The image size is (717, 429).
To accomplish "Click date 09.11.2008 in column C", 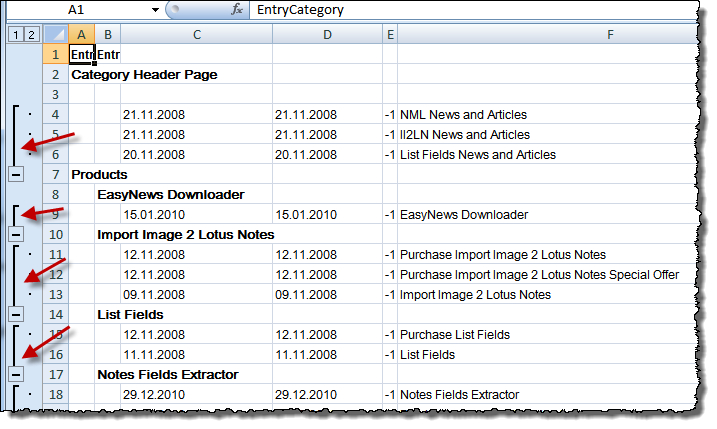I will click(x=154, y=295).
